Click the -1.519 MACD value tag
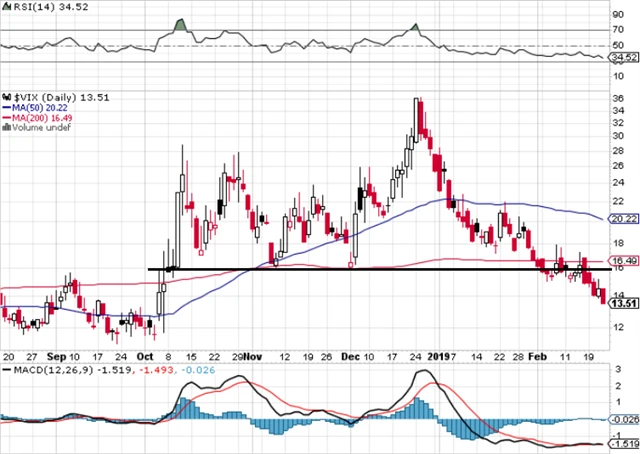Image resolution: width=640 pixels, height=454 pixels. pos(623,444)
